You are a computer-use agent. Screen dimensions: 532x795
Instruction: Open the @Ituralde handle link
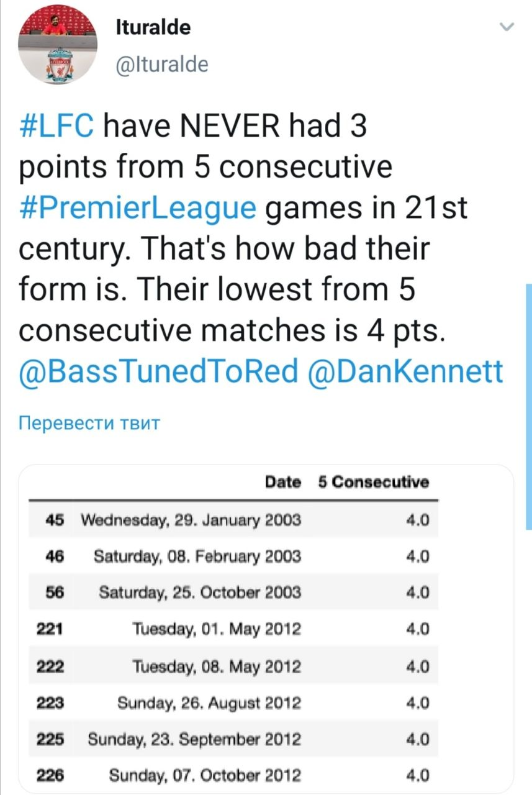[161, 64]
